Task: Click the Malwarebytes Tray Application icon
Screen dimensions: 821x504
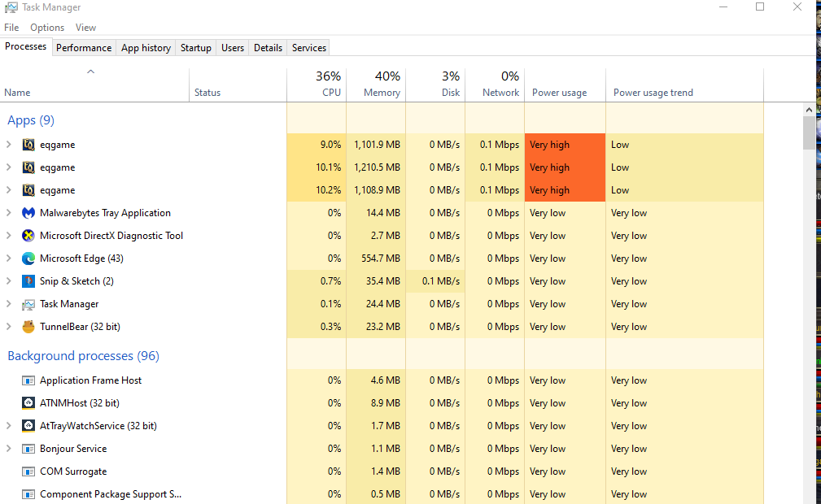Action: pos(28,213)
